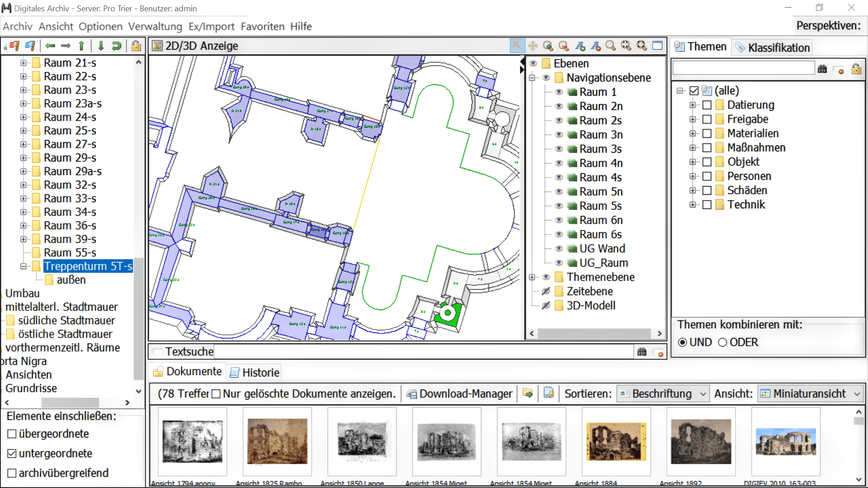868x488 pixels.
Task: Check the Datierung theme checkbox
Action: click(707, 105)
